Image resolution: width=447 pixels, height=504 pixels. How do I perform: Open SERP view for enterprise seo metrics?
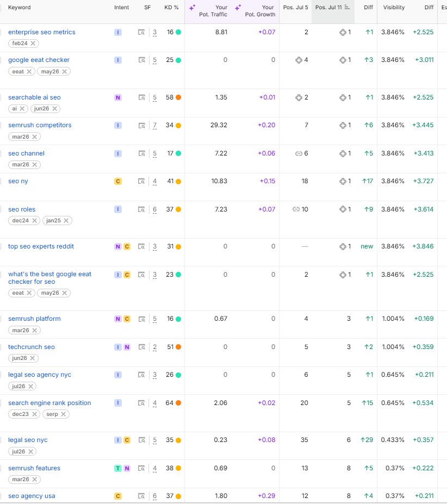(x=141, y=32)
